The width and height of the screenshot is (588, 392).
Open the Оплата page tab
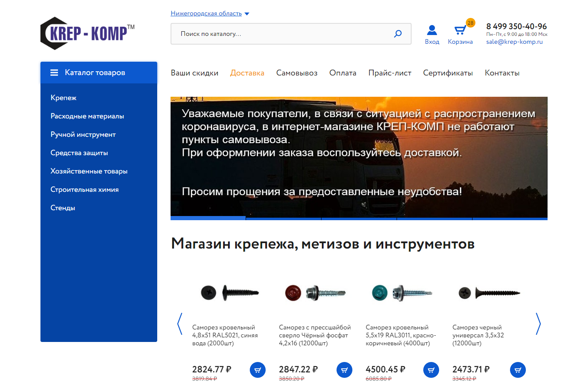pos(343,73)
